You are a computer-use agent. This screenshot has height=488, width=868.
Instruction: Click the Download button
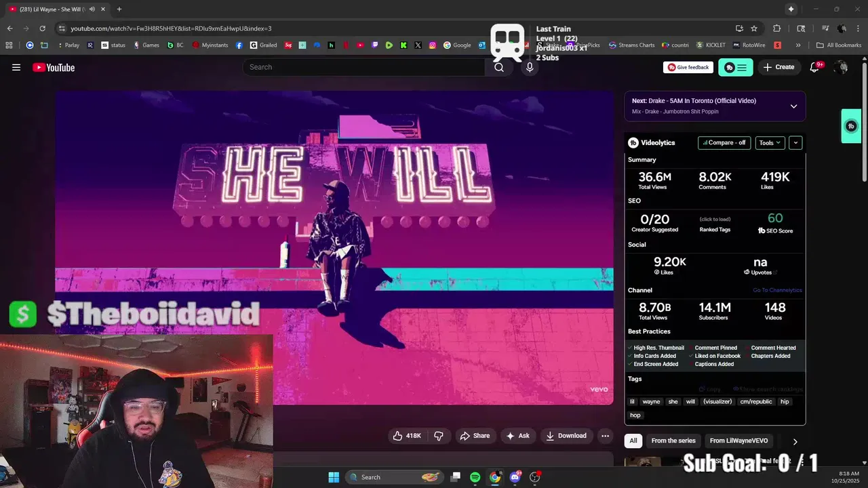pyautogui.click(x=566, y=436)
